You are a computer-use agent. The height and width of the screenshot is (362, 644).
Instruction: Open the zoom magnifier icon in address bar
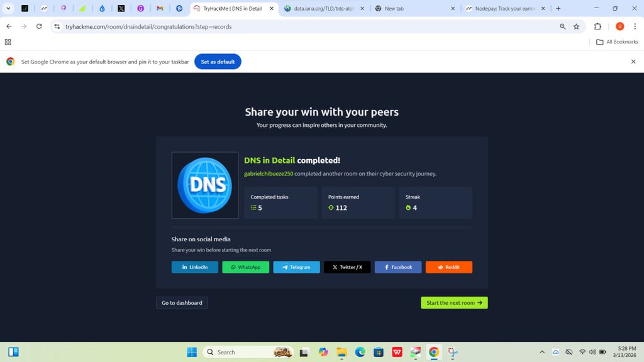point(563,26)
